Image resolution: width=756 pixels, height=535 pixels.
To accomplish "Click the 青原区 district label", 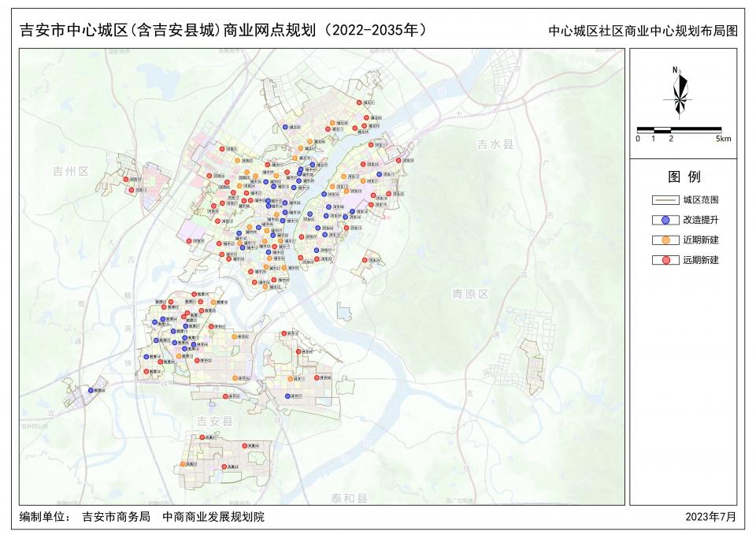I will pyautogui.click(x=470, y=293).
